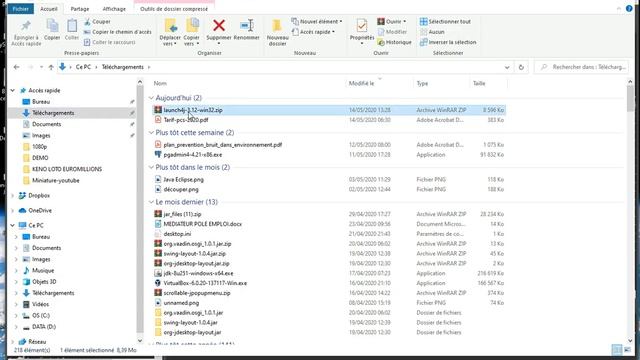Screen dimensions: 640x360
Task: Open address bar history dropdown
Action: point(507,67)
